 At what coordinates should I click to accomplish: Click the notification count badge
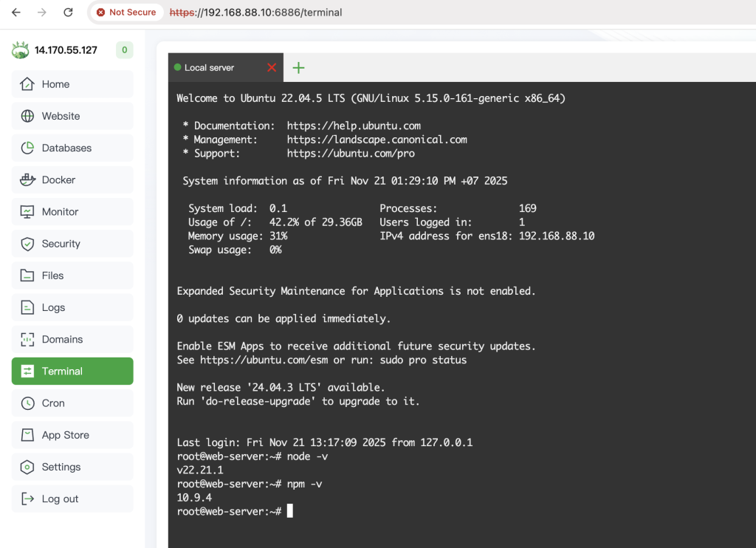click(124, 49)
